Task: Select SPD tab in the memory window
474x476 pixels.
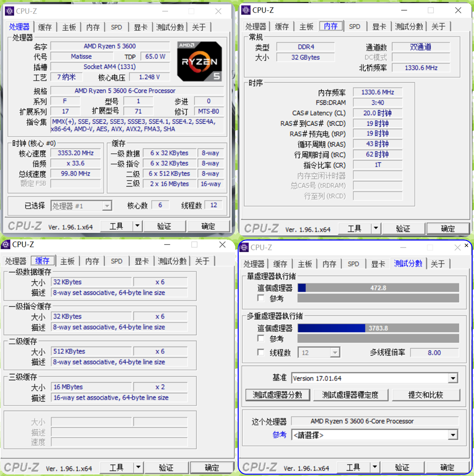Action: (x=355, y=27)
